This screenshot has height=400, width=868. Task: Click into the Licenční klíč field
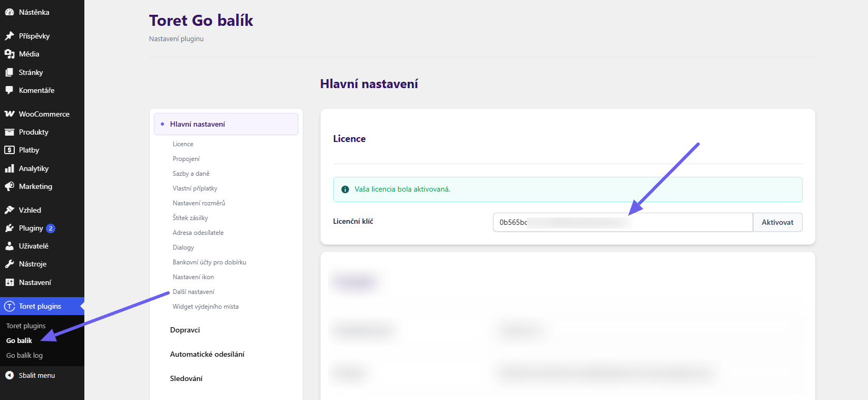(x=623, y=222)
